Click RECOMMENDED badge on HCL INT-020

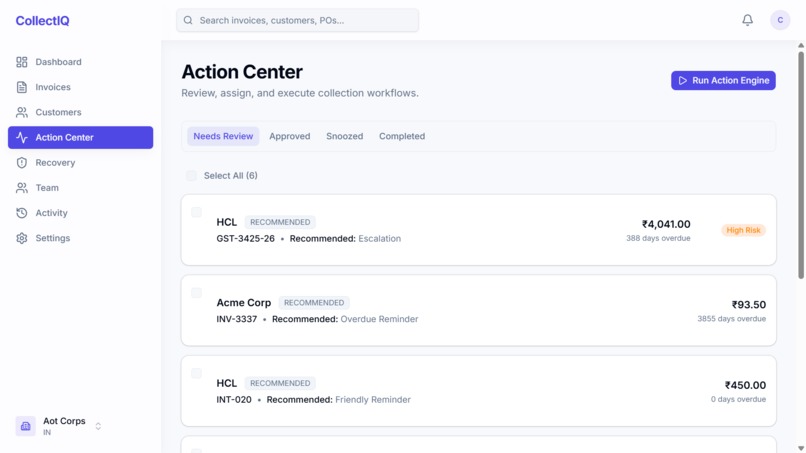click(280, 383)
